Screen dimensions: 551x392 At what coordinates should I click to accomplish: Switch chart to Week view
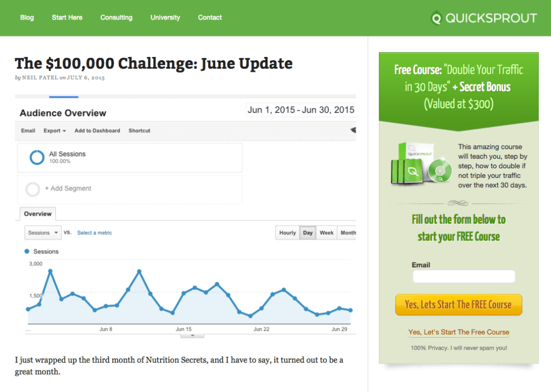point(327,233)
